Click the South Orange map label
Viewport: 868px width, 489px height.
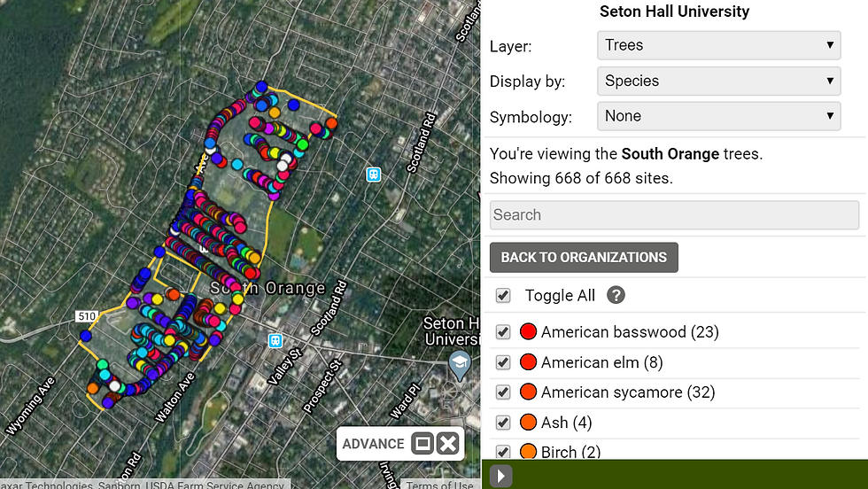[267, 288]
